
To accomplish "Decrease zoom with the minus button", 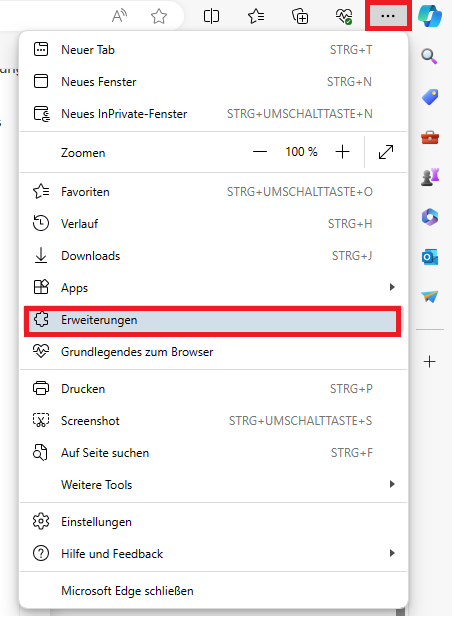I will coord(260,152).
